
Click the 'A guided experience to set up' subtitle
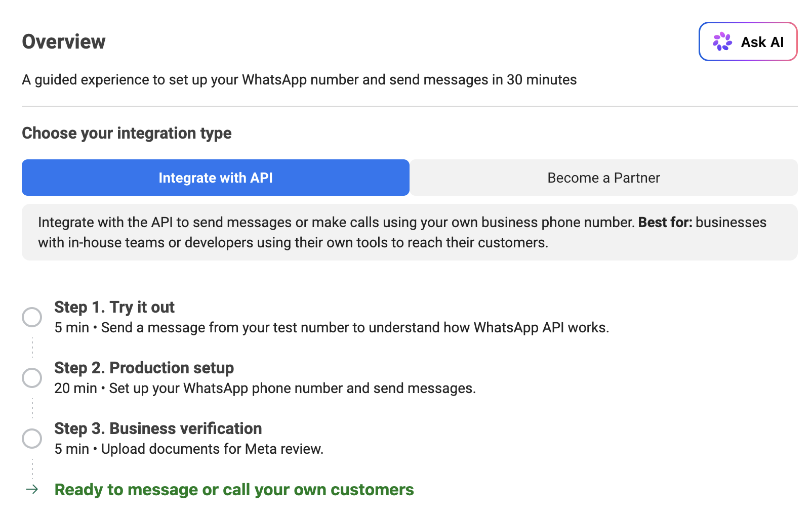[x=299, y=80]
